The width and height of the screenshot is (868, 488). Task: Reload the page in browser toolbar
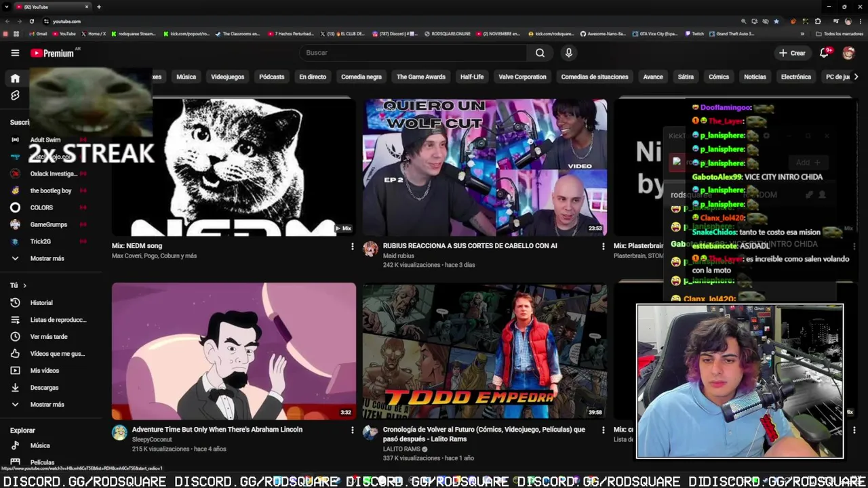(x=31, y=21)
